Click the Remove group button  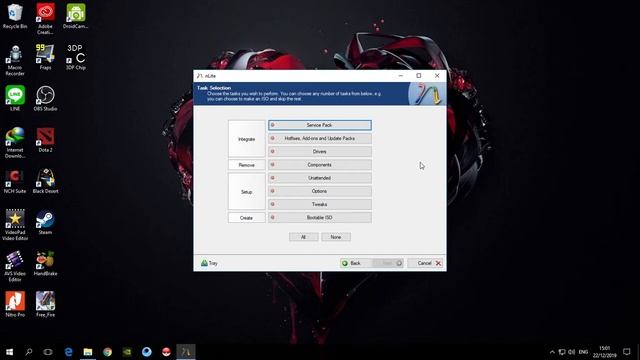[247, 165]
